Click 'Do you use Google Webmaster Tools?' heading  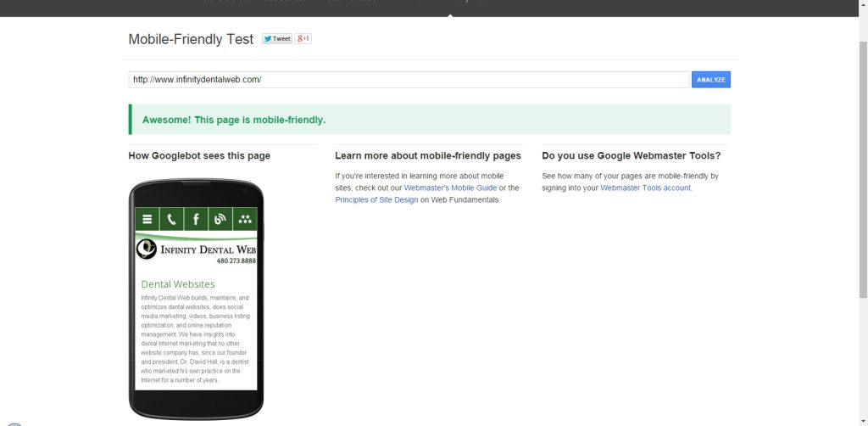[632, 155]
